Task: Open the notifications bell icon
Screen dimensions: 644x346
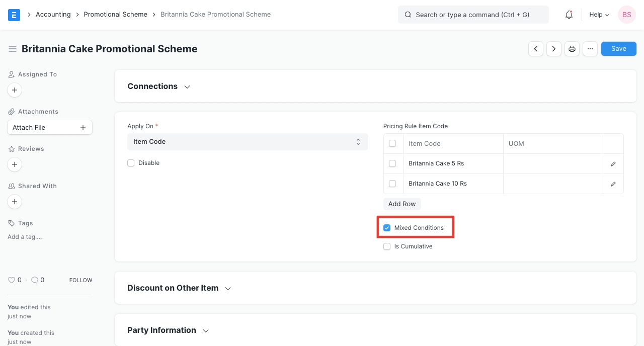Action: 569,15
